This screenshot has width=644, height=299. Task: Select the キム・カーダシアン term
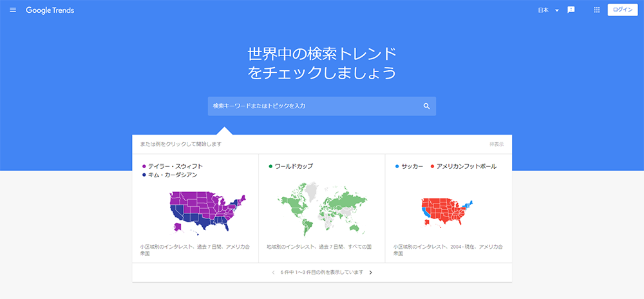coord(173,175)
